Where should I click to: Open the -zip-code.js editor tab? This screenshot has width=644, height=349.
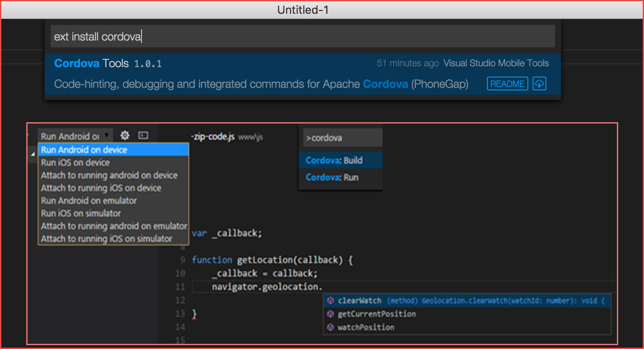227,137
